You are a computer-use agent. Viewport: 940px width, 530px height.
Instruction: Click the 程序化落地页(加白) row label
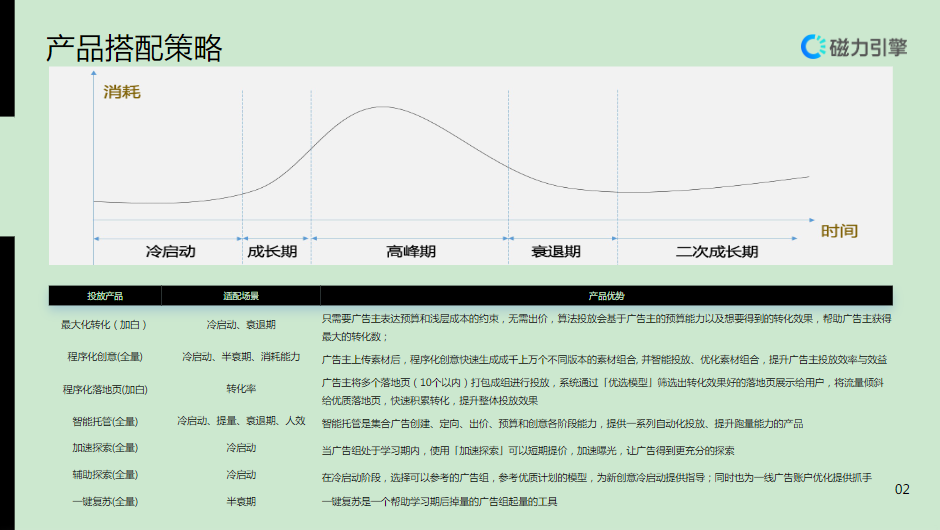point(105,390)
